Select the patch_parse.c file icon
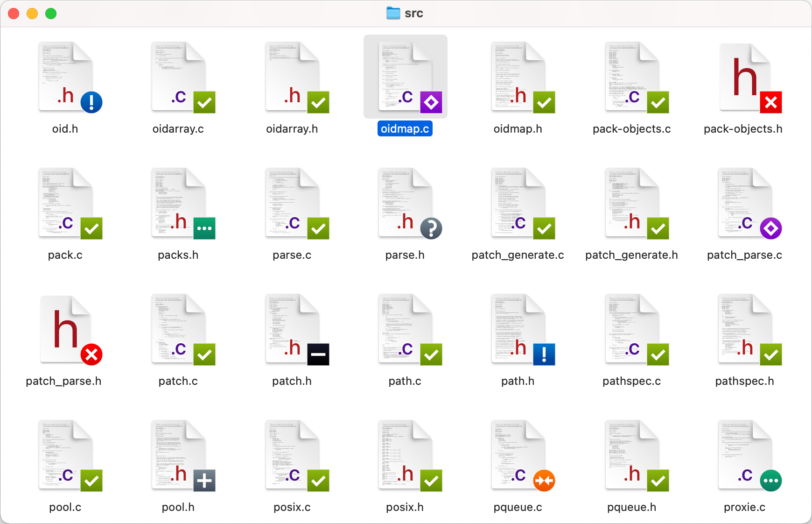Viewport: 812px width, 524px height. [x=745, y=203]
